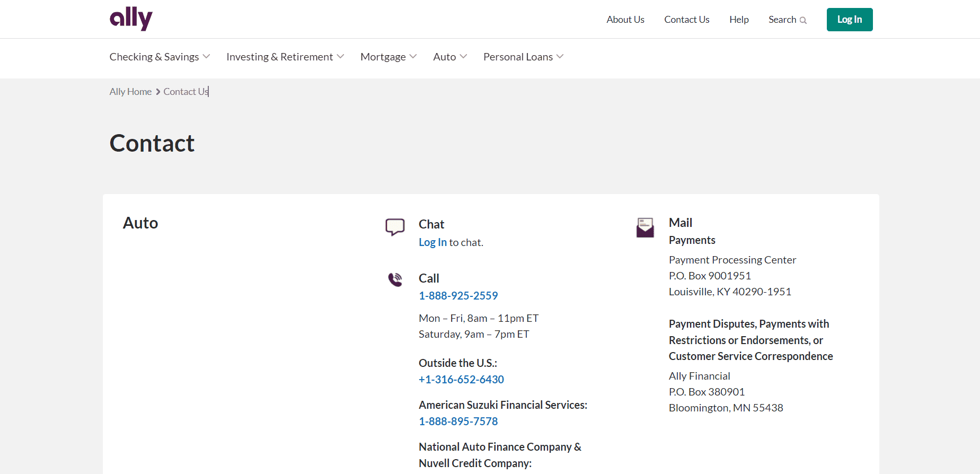Click the Ally logo

(131, 19)
